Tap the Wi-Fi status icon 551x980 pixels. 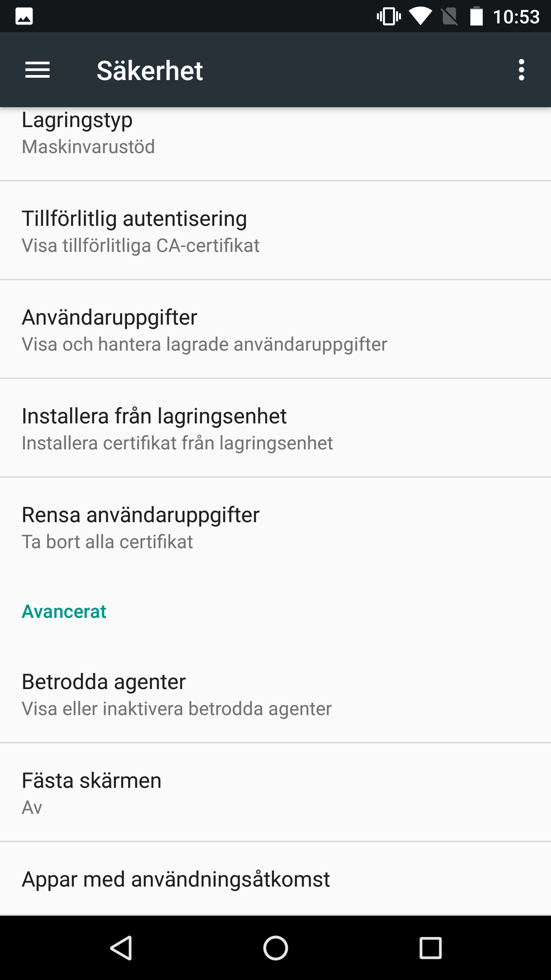pos(420,16)
